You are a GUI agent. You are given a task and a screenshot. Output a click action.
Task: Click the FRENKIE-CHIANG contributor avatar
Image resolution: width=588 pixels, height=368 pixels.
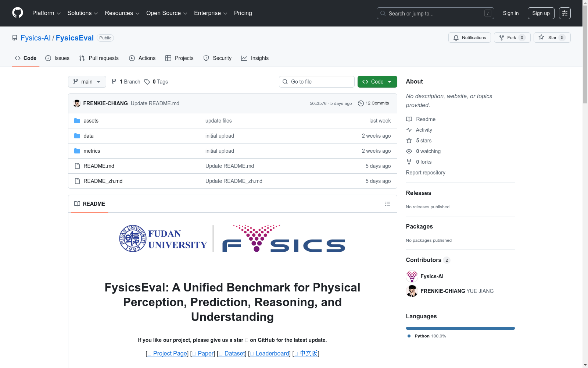click(x=412, y=291)
